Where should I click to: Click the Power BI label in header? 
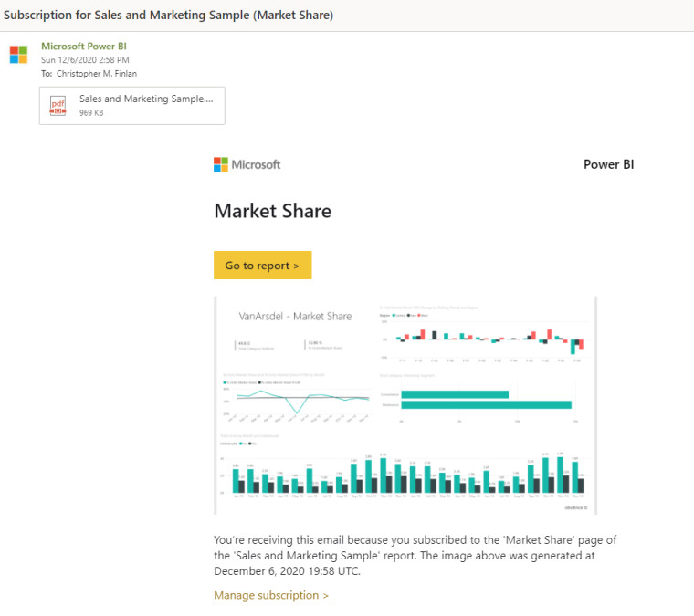608,164
